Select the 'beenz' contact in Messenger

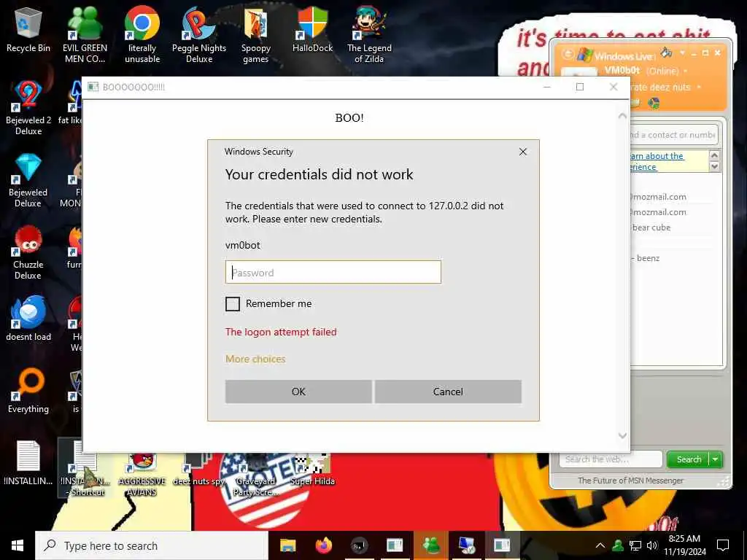coord(648,258)
